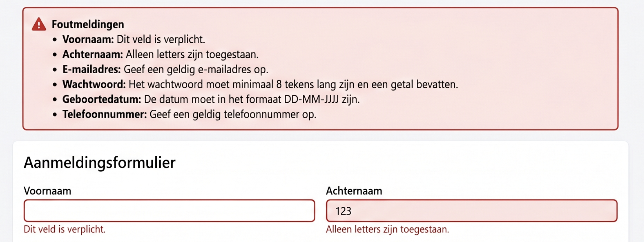Click 'Dit veld is verplicht' below Voornaam
The width and height of the screenshot is (644, 242).
tap(64, 229)
